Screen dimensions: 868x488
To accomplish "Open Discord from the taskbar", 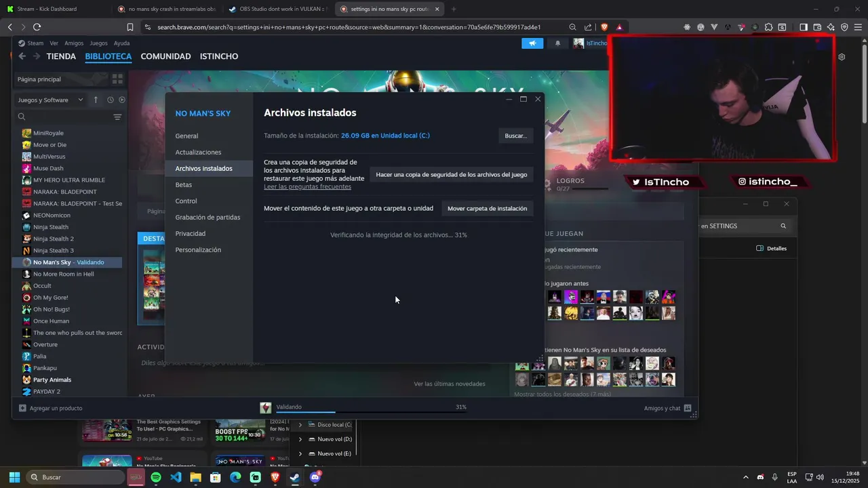I will click(315, 477).
